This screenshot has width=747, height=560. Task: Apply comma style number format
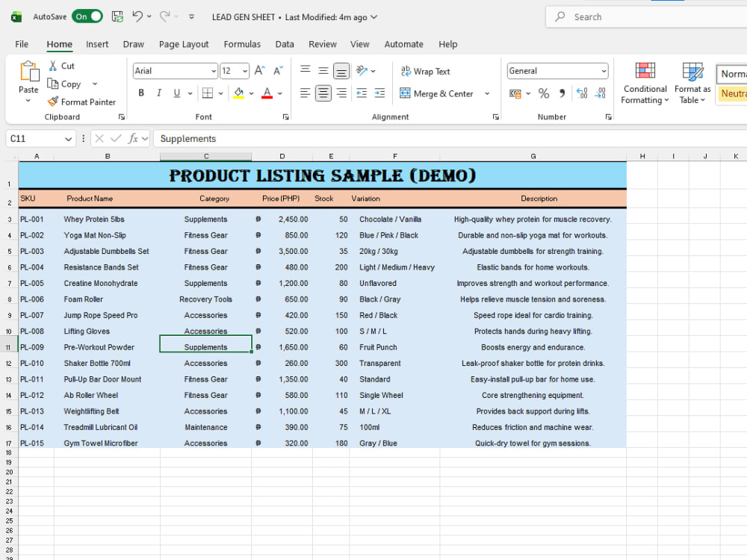tap(562, 93)
